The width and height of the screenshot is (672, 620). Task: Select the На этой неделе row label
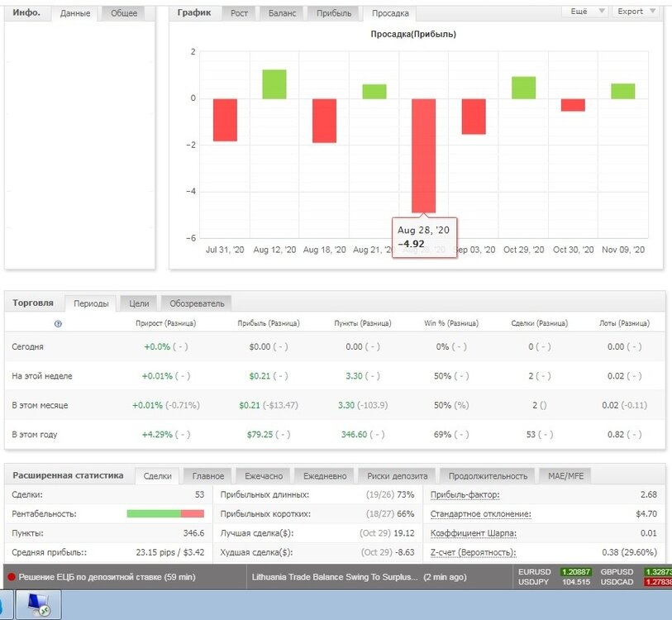42,376
